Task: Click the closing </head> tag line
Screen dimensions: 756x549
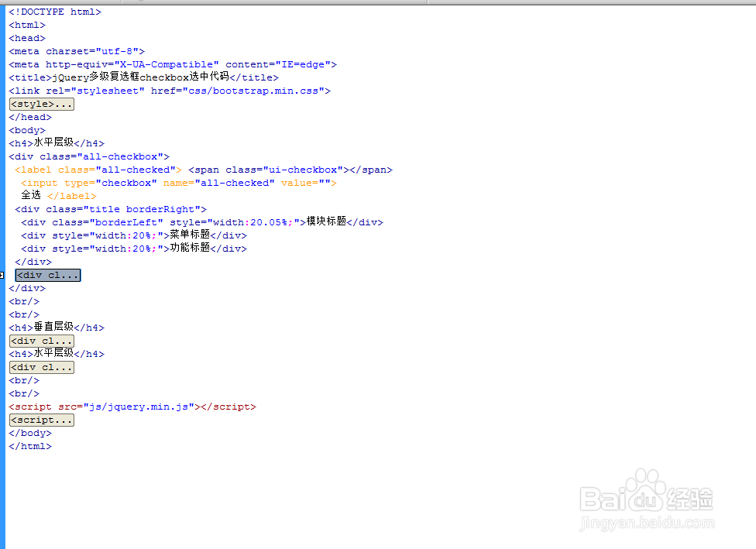Action: [30, 117]
